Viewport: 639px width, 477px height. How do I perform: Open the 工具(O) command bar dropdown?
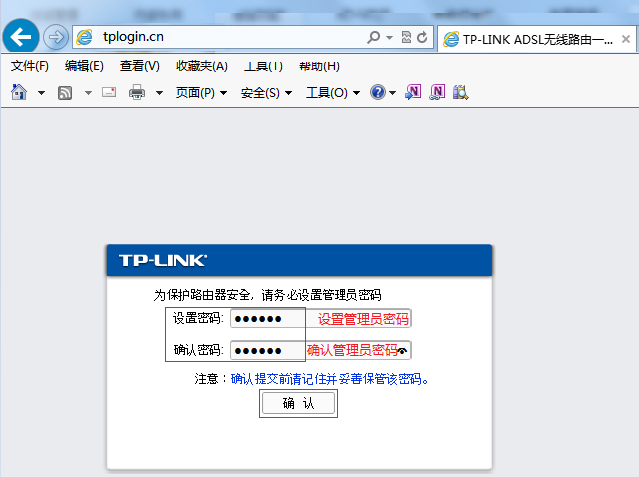coord(333,93)
